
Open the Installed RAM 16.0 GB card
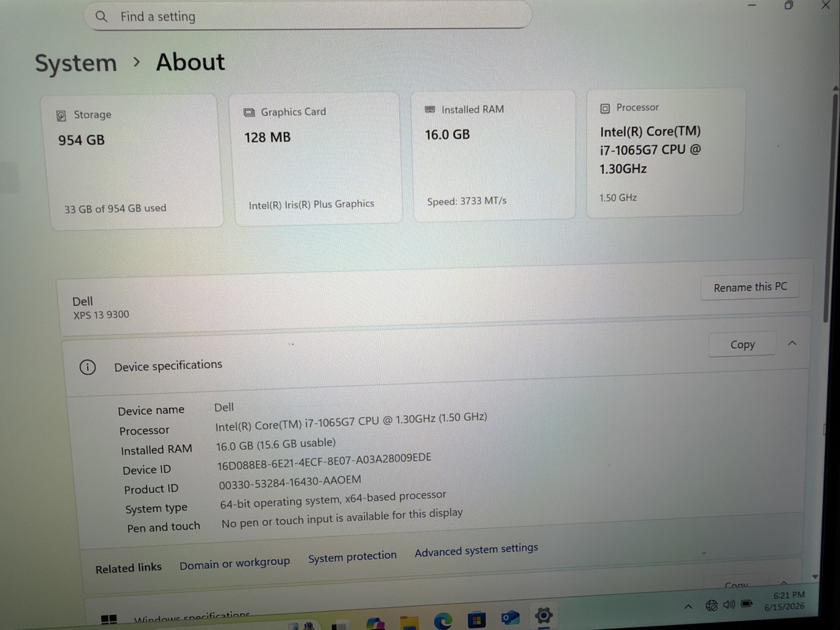(493, 156)
